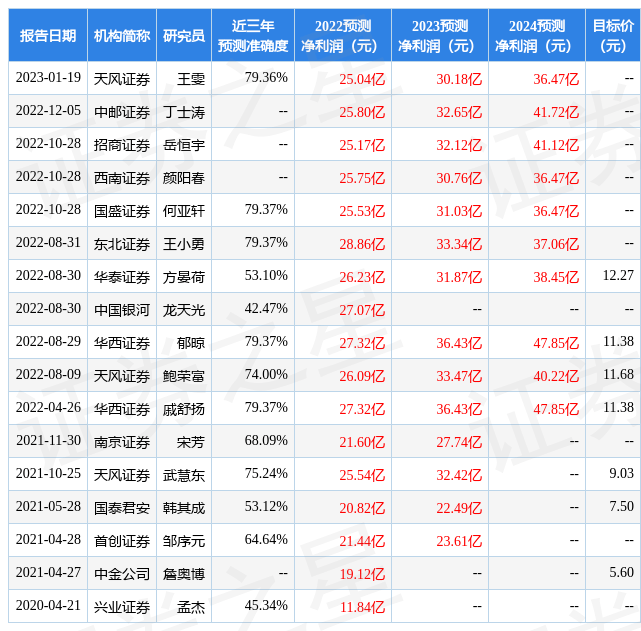641x631 pixels.
Task: Click 2024 forecast value 40.22亿
Action: click(556, 376)
